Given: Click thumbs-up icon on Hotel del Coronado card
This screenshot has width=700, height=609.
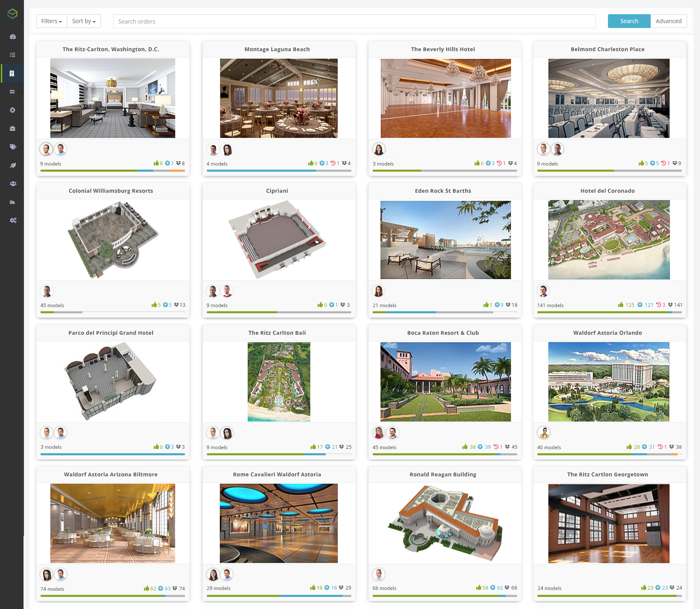Looking at the screenshot, I should pyautogui.click(x=621, y=305).
